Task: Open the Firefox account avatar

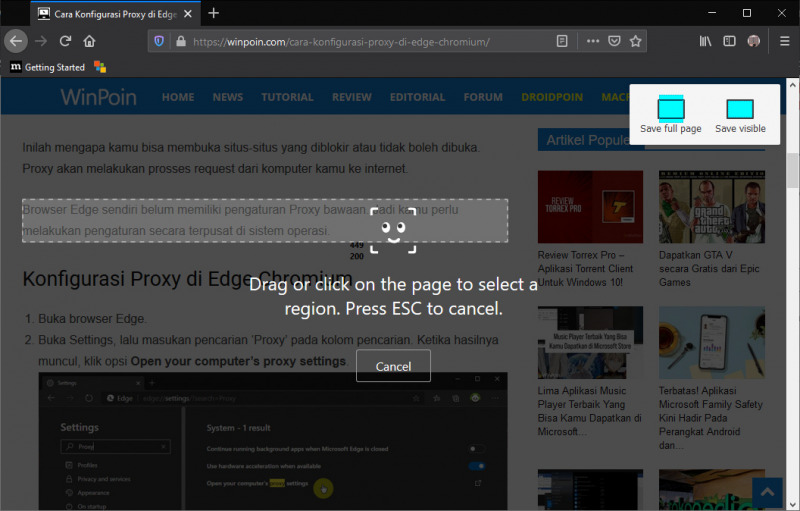Action: pyautogui.click(x=754, y=41)
